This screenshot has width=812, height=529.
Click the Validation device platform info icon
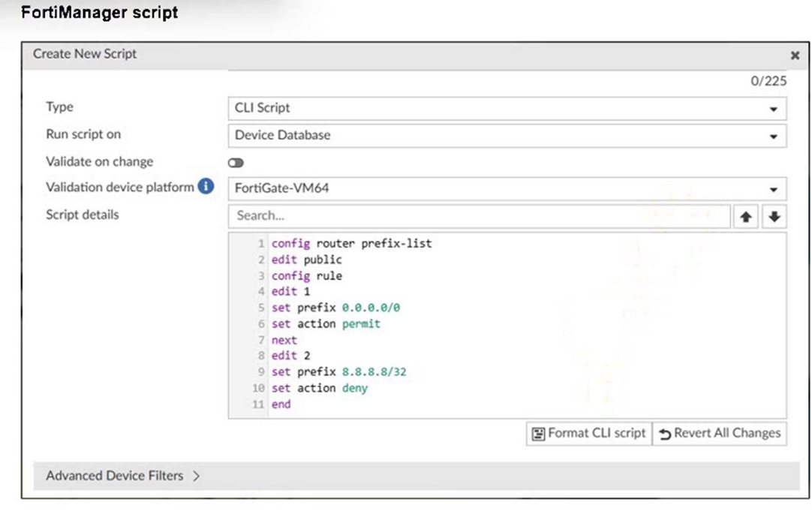[206, 187]
